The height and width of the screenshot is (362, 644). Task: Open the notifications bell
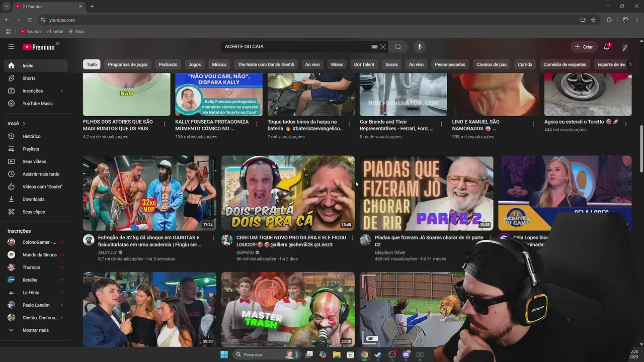[607, 47]
